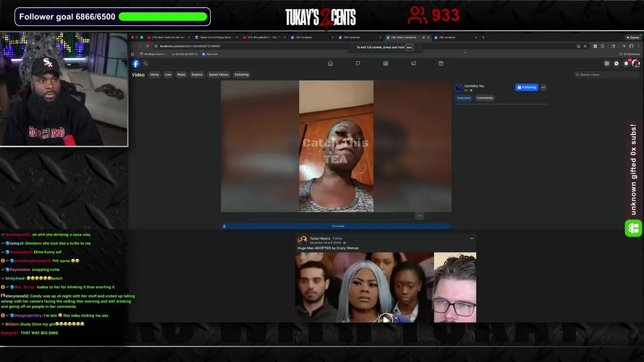644x362 pixels.
Task: Click 'Huge Man ADOPTED by Crazy Woman' title
Action: [328, 248]
